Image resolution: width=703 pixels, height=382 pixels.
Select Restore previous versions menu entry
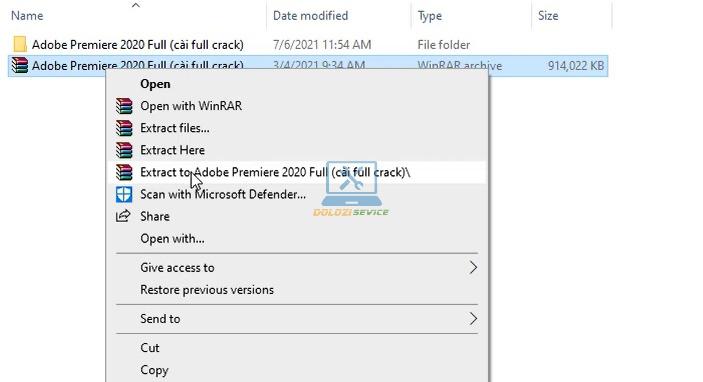coord(207,290)
